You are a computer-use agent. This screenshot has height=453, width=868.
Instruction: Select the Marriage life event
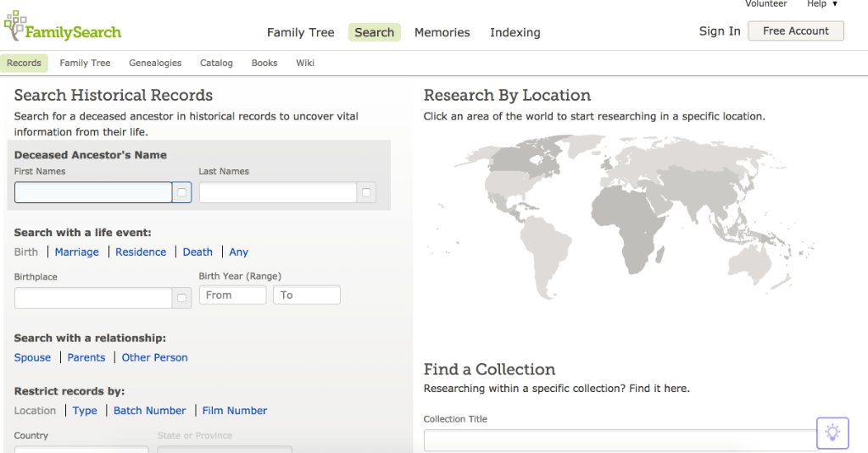(77, 252)
